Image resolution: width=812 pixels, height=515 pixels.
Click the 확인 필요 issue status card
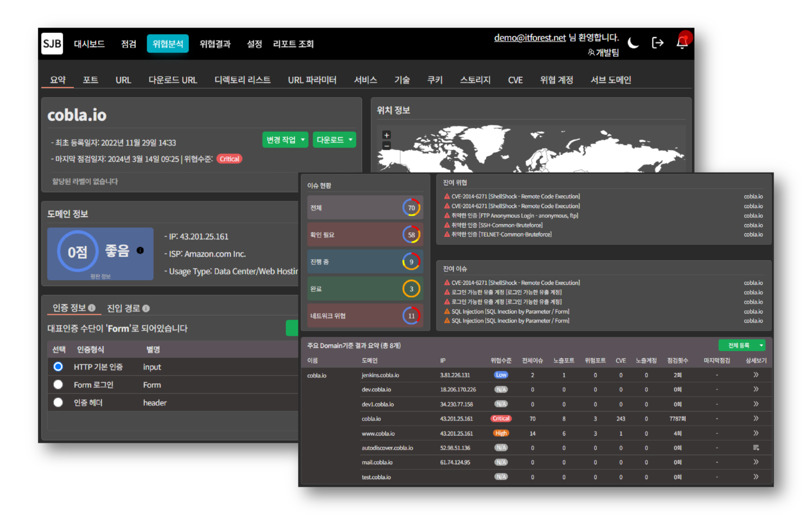coord(365,235)
